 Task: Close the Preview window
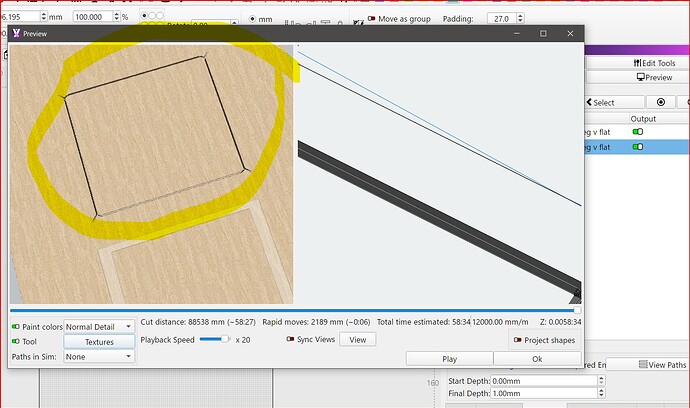pyautogui.click(x=570, y=33)
